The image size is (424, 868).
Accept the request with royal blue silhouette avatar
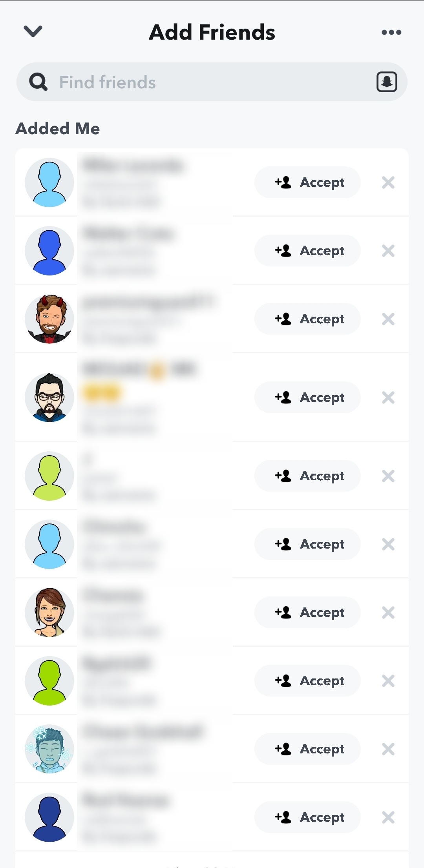pyautogui.click(x=307, y=251)
